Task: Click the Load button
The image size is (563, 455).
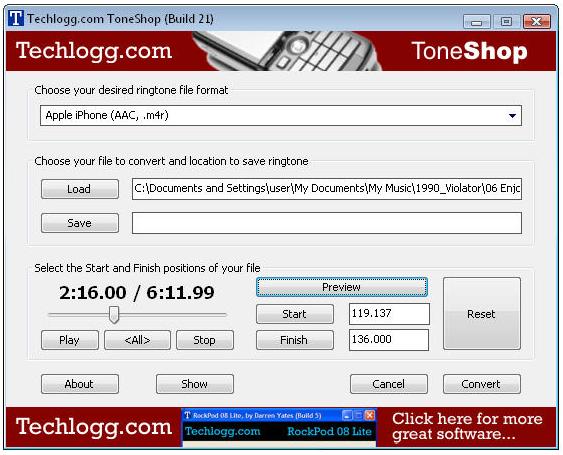Action: coord(80,189)
